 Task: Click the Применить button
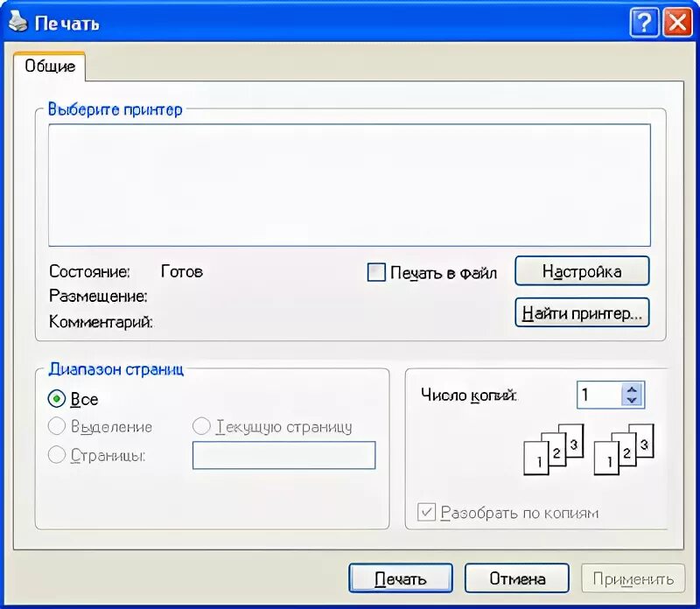(x=633, y=578)
